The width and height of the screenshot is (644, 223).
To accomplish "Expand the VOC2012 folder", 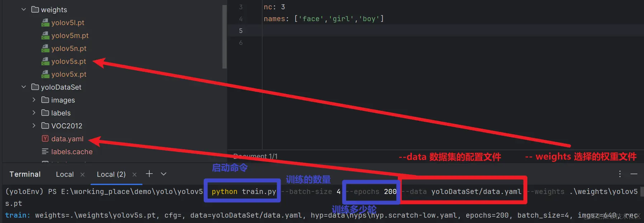I will click(x=34, y=125).
